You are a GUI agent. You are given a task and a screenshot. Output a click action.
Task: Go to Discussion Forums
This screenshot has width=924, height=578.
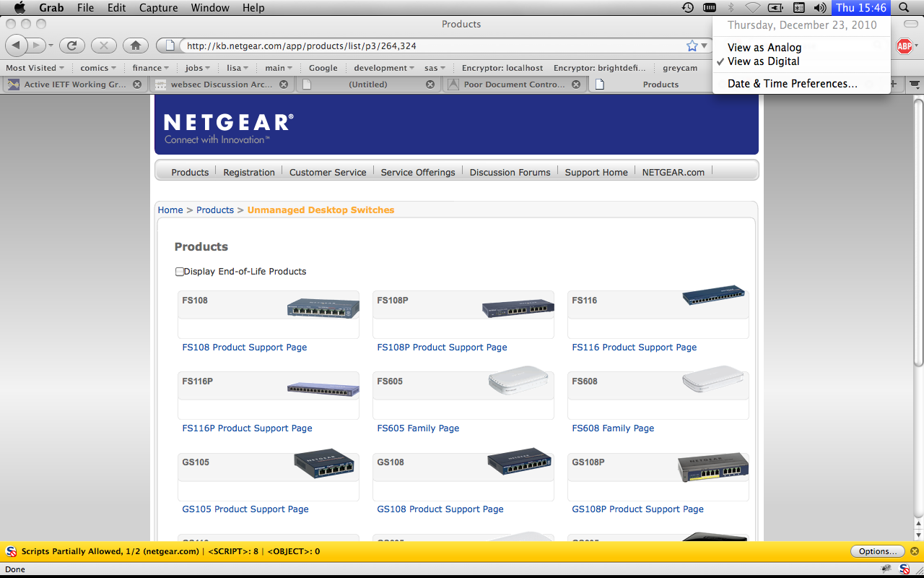(510, 172)
